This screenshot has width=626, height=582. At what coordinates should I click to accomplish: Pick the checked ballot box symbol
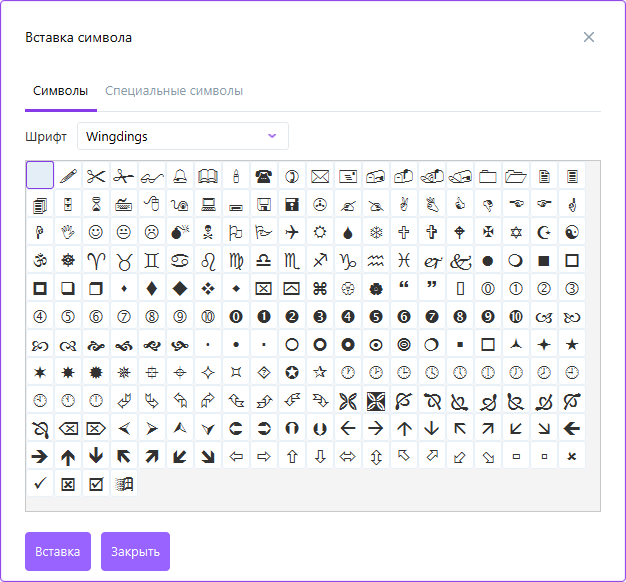(96, 484)
